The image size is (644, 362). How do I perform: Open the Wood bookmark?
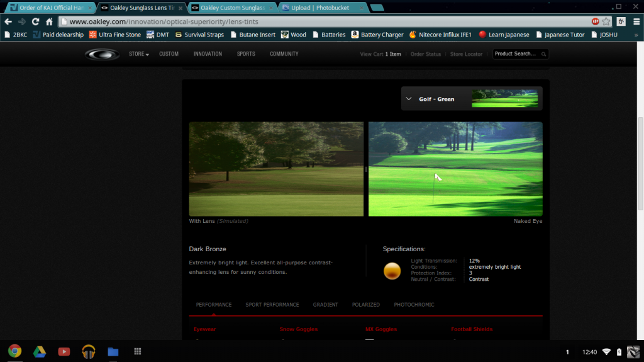[x=293, y=35]
